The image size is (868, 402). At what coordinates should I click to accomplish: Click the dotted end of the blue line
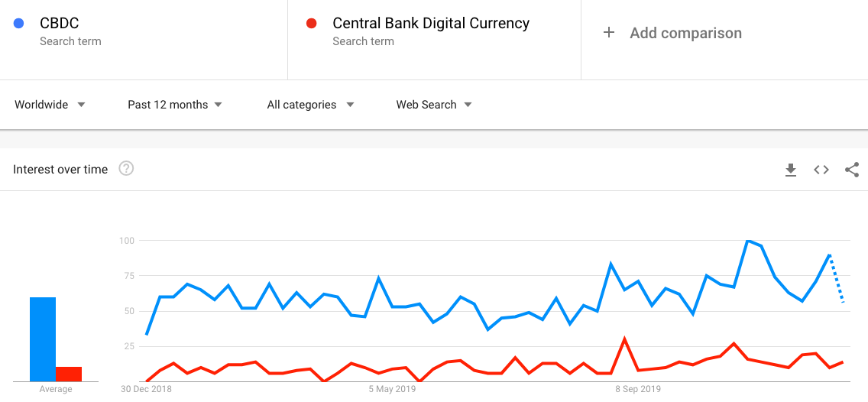tap(837, 278)
